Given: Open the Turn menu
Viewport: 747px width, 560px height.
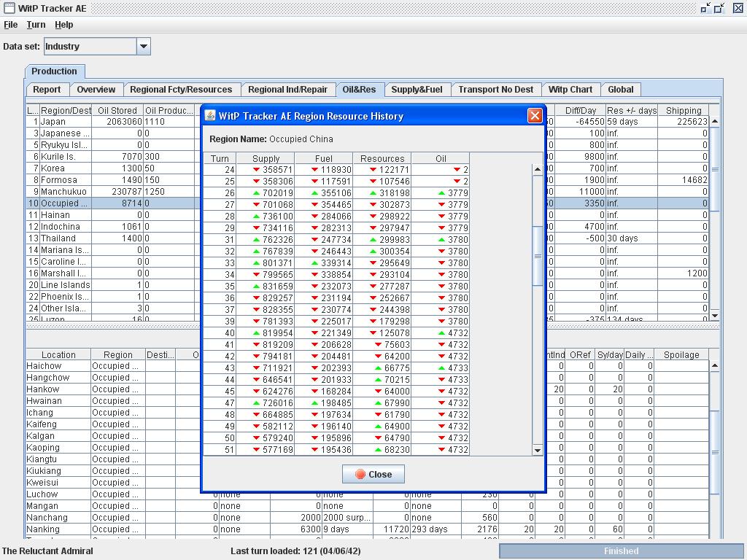Looking at the screenshot, I should pos(36,25).
